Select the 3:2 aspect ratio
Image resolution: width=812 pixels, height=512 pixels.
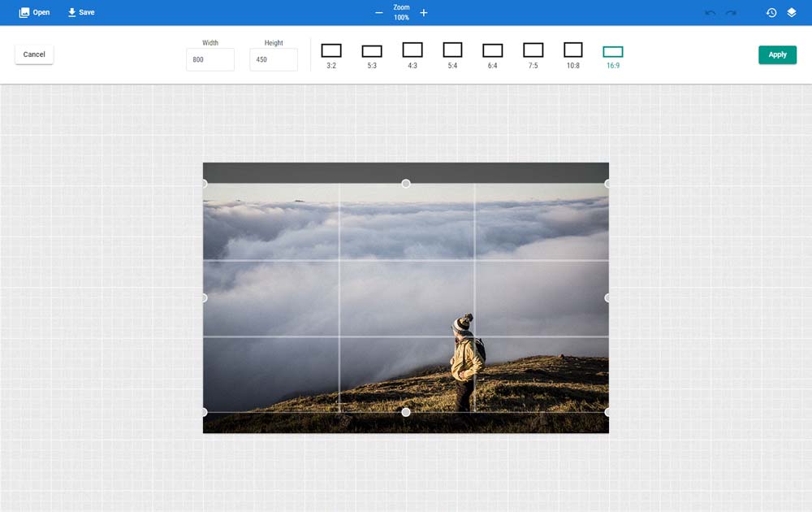coord(331,56)
